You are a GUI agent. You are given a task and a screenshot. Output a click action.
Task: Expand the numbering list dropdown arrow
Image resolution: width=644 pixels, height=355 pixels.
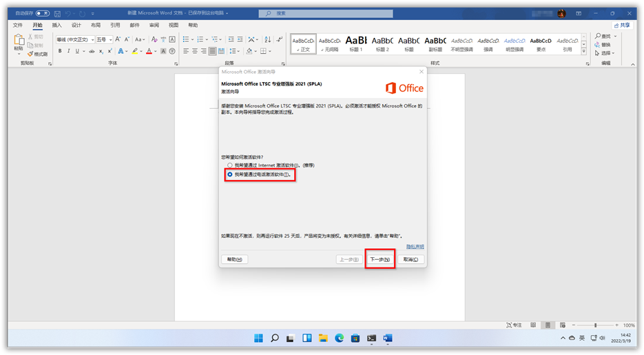(x=207, y=40)
